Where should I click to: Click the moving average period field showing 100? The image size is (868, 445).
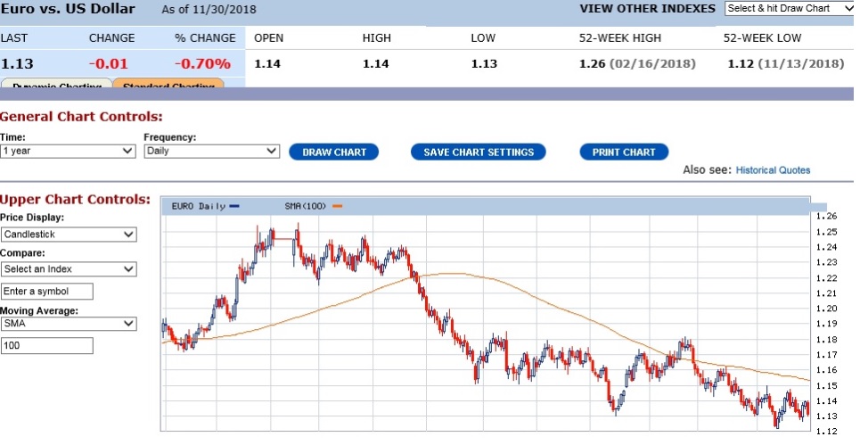click(47, 345)
